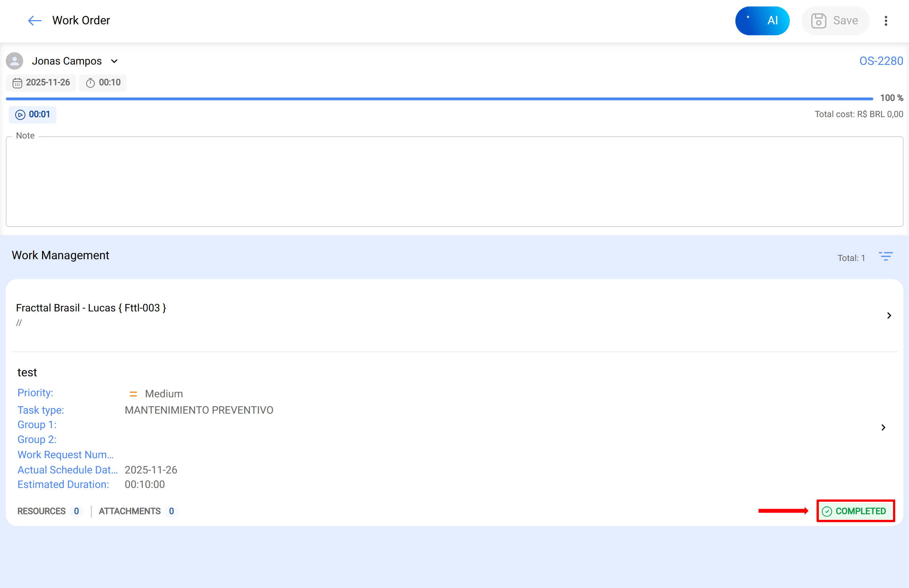Click the Jonas Campos profile avatar
This screenshot has height=588, width=909.
click(14, 61)
